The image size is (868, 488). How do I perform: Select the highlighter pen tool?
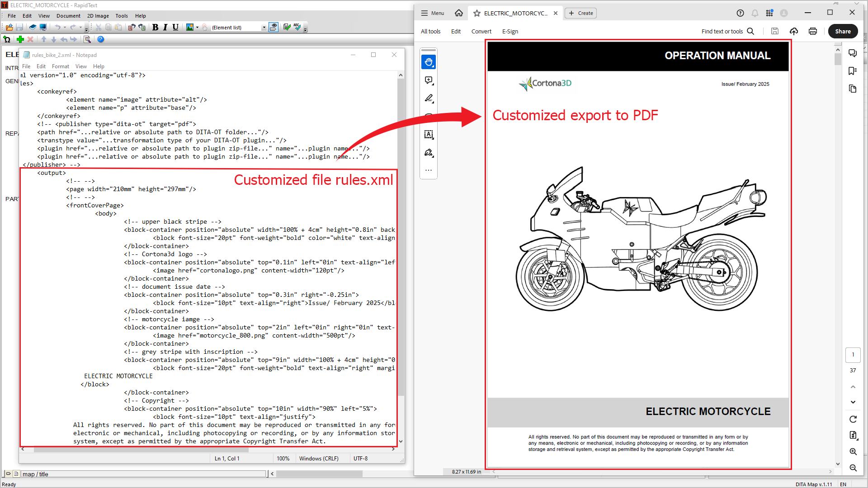[429, 99]
